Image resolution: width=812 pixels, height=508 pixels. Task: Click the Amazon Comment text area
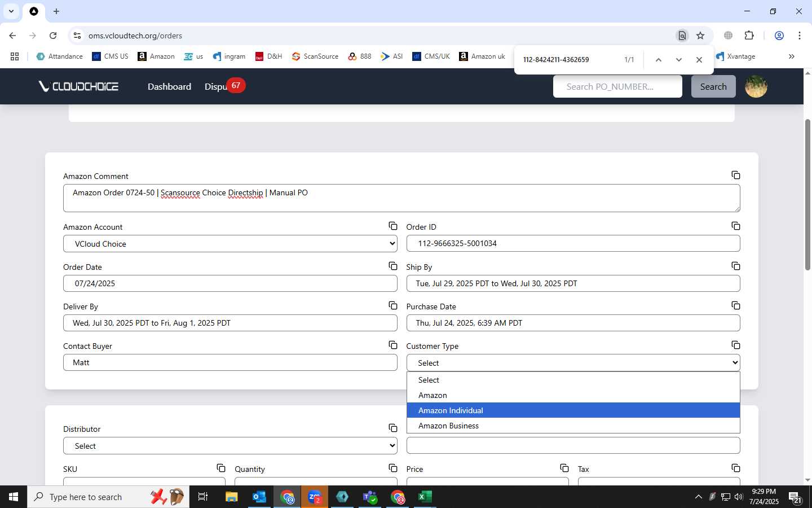tap(401, 198)
